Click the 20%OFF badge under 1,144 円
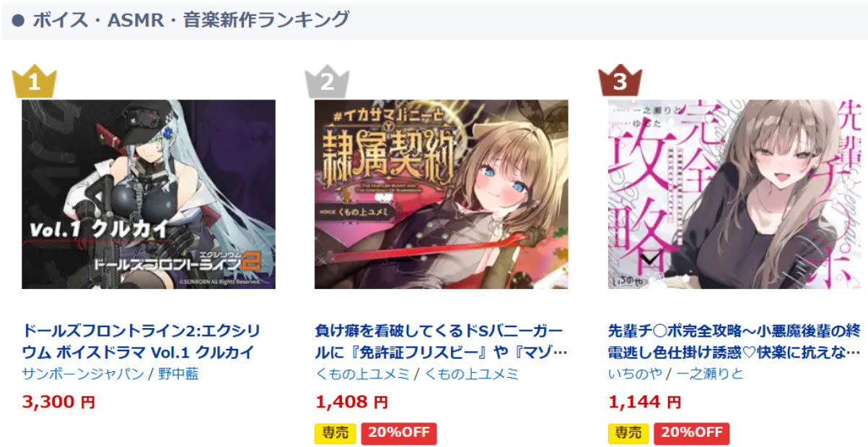The height and width of the screenshot is (447, 868). click(692, 433)
